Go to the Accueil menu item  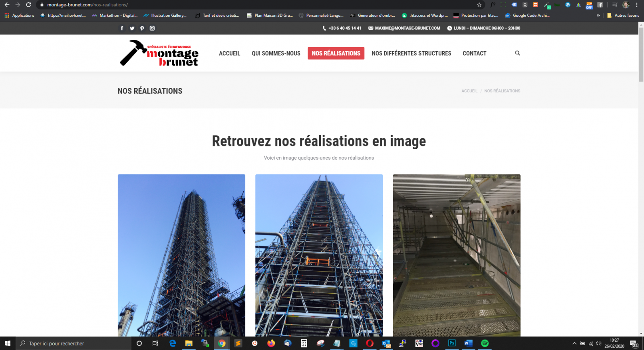(x=229, y=53)
